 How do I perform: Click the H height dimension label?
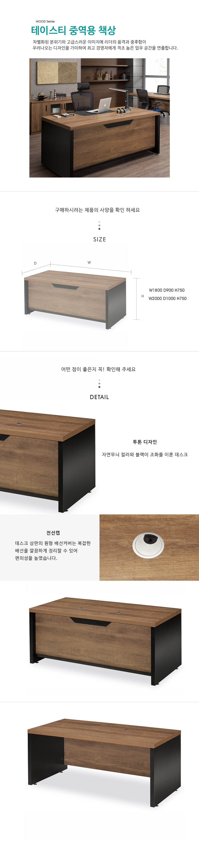(x=142, y=296)
